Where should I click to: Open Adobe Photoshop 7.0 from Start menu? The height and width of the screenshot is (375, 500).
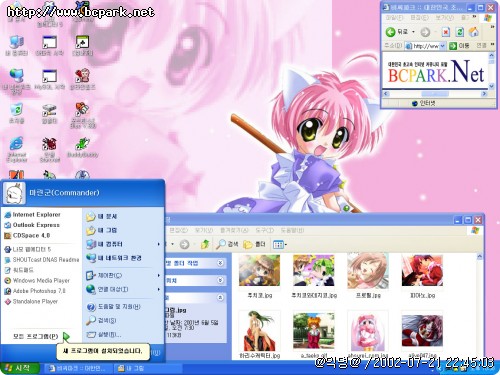(x=35, y=291)
